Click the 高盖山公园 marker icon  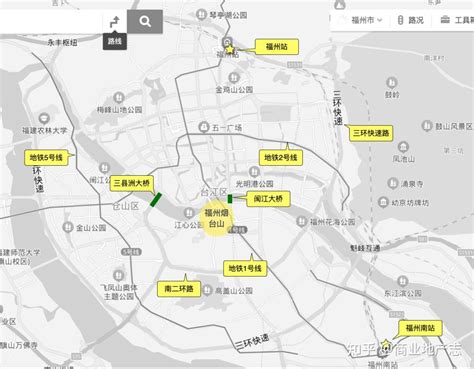coord(207,290)
